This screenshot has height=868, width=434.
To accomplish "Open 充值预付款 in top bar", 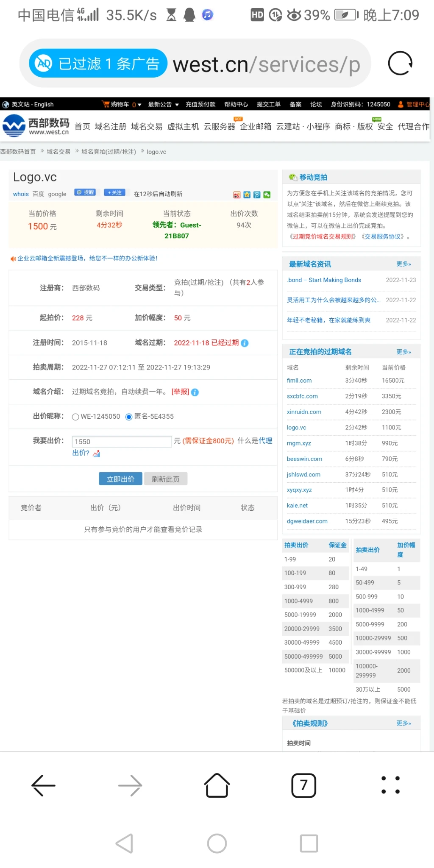I will tap(200, 104).
